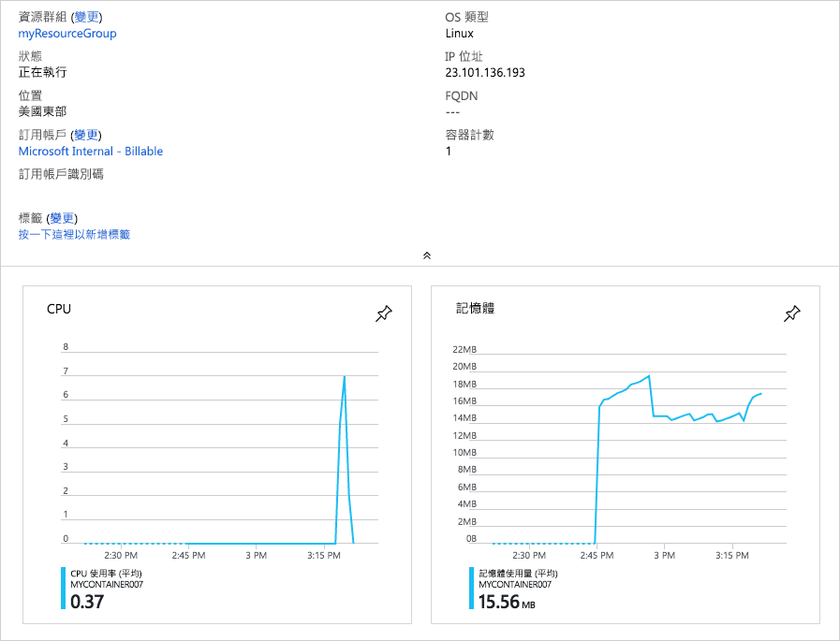
Task: Click the CPU 使用率 (平均) legend label
Action: (106, 573)
